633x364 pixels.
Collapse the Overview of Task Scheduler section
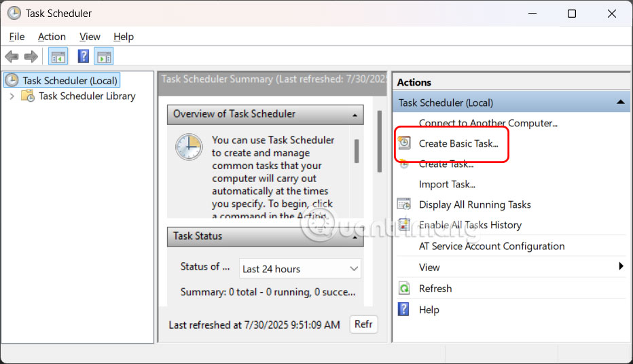(x=355, y=115)
